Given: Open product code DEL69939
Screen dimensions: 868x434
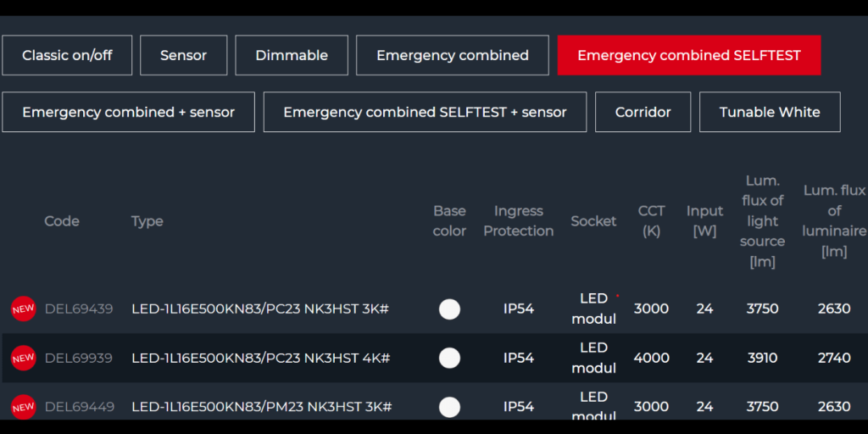Looking at the screenshot, I should tap(79, 358).
